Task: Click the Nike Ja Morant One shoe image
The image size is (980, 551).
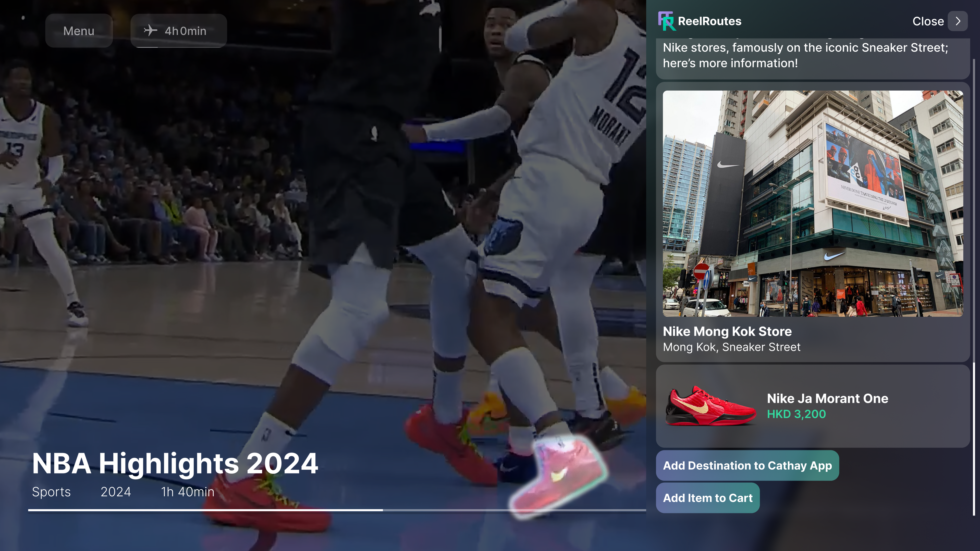Action: coord(710,406)
